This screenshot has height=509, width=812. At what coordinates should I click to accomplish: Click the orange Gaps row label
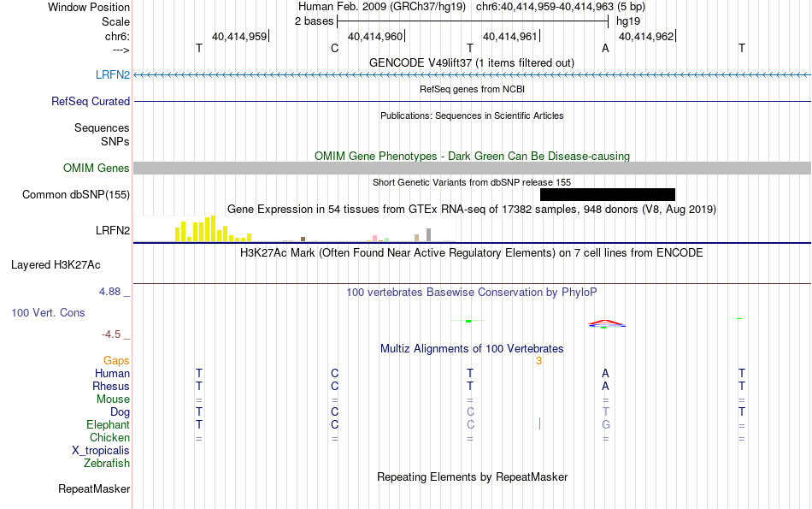(x=116, y=360)
